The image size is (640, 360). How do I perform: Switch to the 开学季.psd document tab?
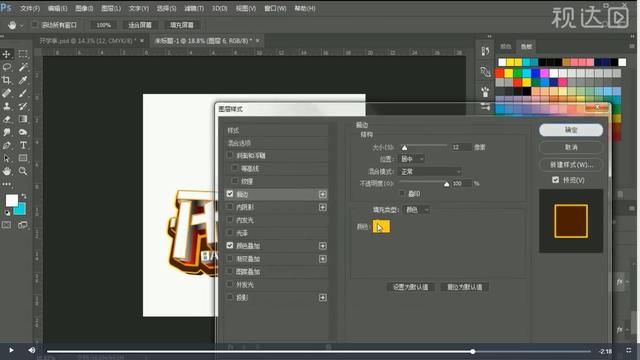pos(87,41)
